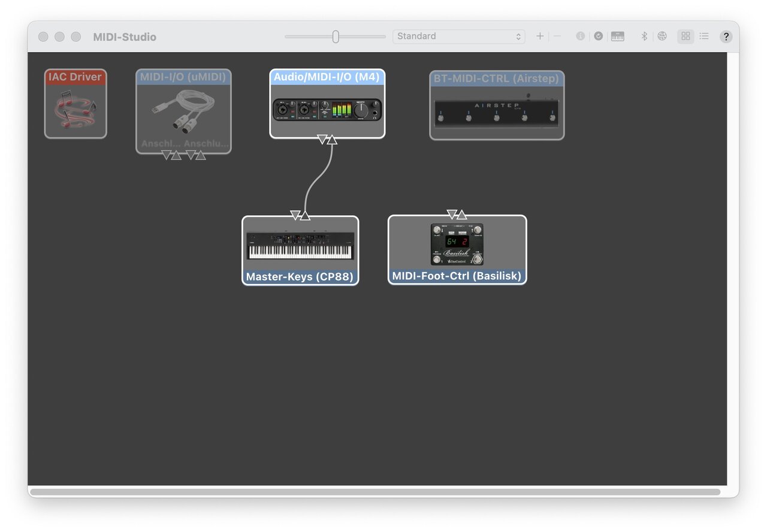This screenshot has width=767, height=532.
Task: Click the CP88 up-arrow output port
Action: click(305, 215)
